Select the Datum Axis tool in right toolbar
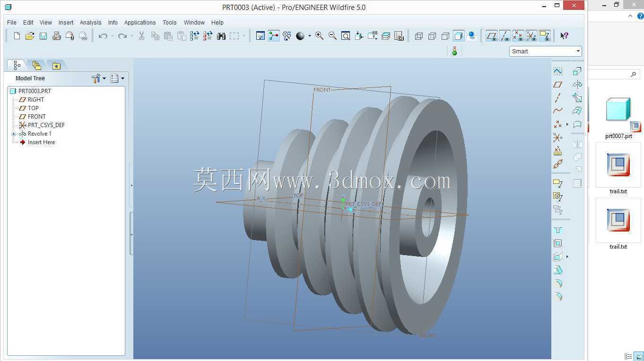Image resolution: width=644 pixels, height=361 pixels. (x=558, y=97)
